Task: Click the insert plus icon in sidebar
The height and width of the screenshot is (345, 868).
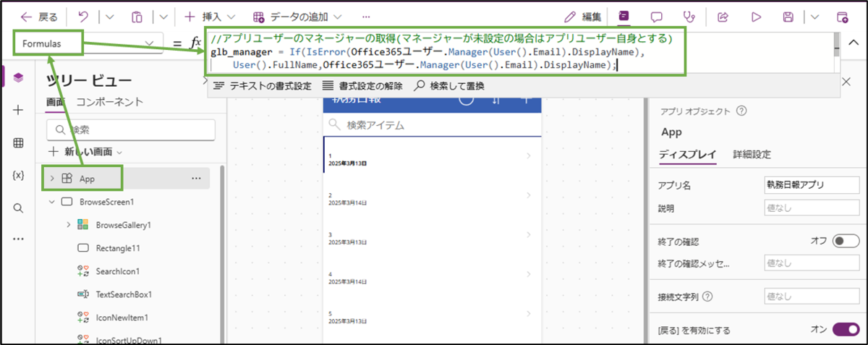Action: 18,110
